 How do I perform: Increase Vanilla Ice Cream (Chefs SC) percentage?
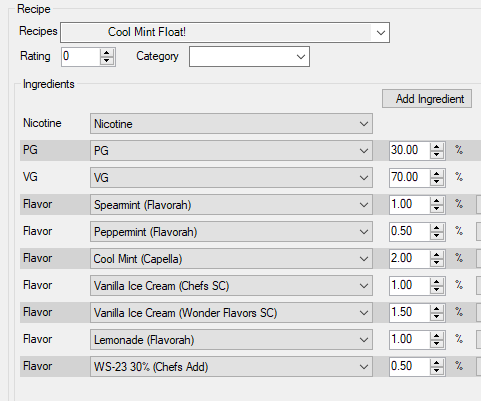(437, 282)
